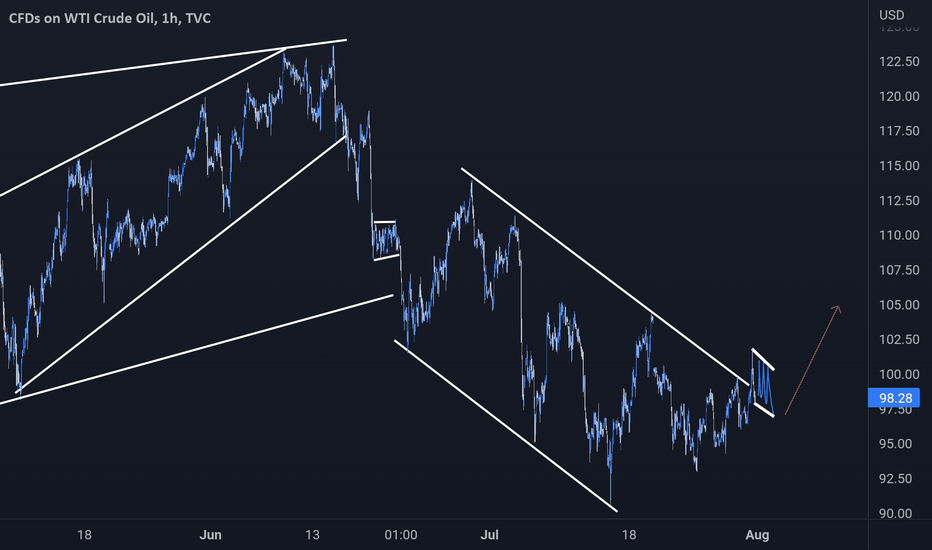The width and height of the screenshot is (932, 550).
Task: Select the descending channel lower trendline
Action: [506, 426]
